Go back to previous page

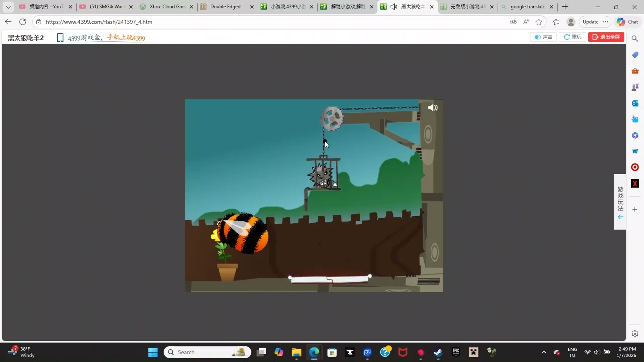tap(8, 22)
